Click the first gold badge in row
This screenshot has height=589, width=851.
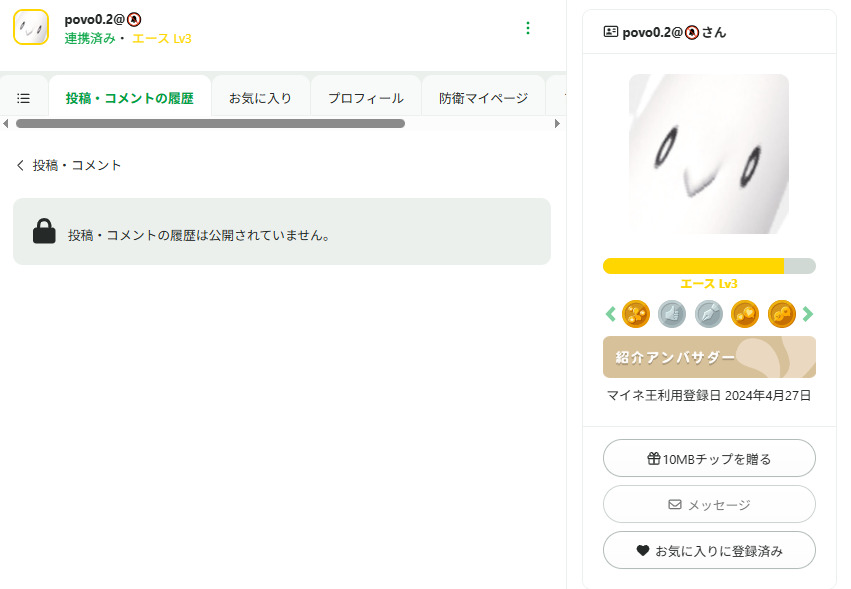click(x=636, y=314)
